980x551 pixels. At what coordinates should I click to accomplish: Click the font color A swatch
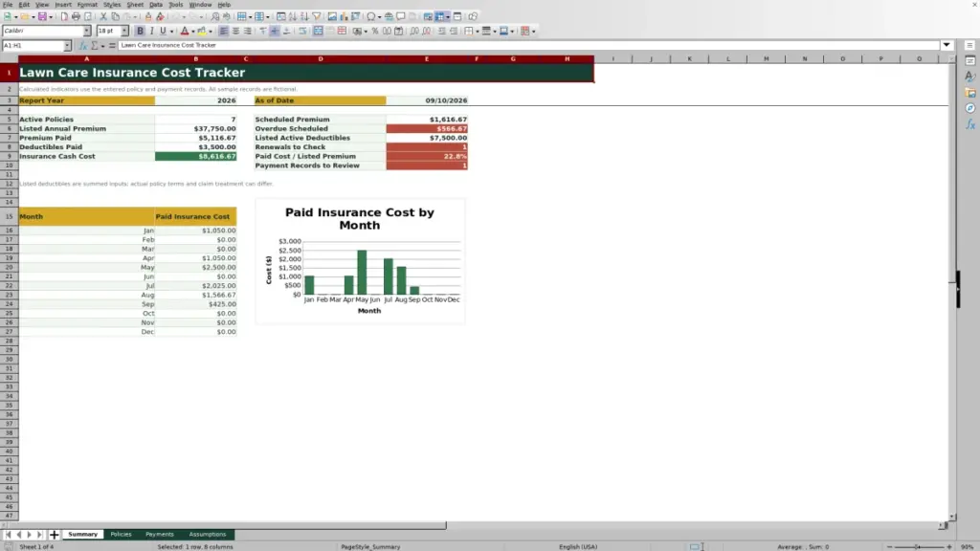(185, 31)
